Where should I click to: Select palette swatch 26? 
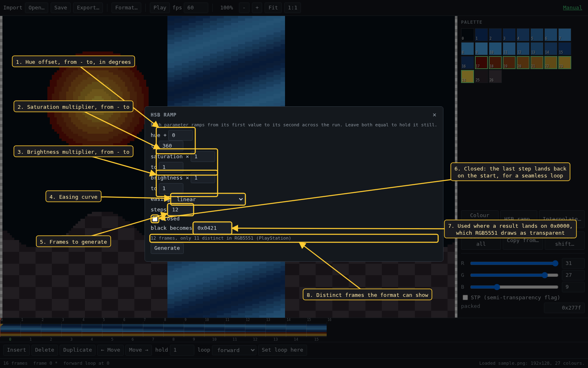click(x=495, y=76)
